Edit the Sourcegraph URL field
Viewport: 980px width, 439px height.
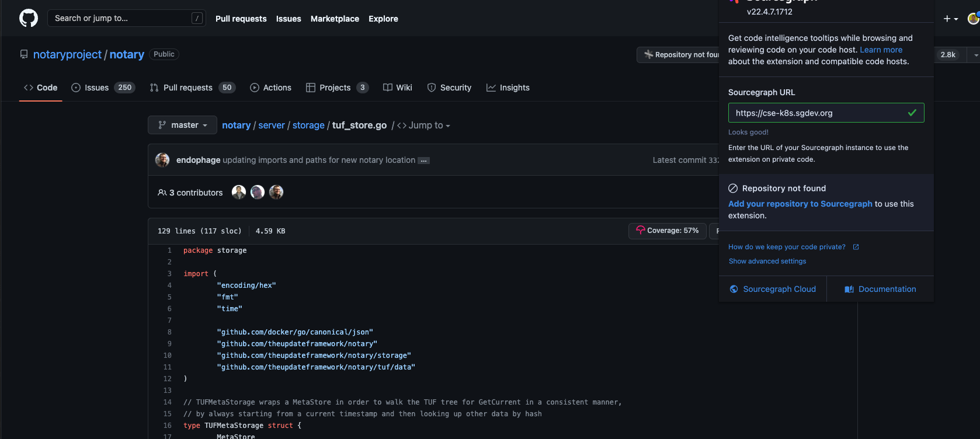[x=826, y=113]
